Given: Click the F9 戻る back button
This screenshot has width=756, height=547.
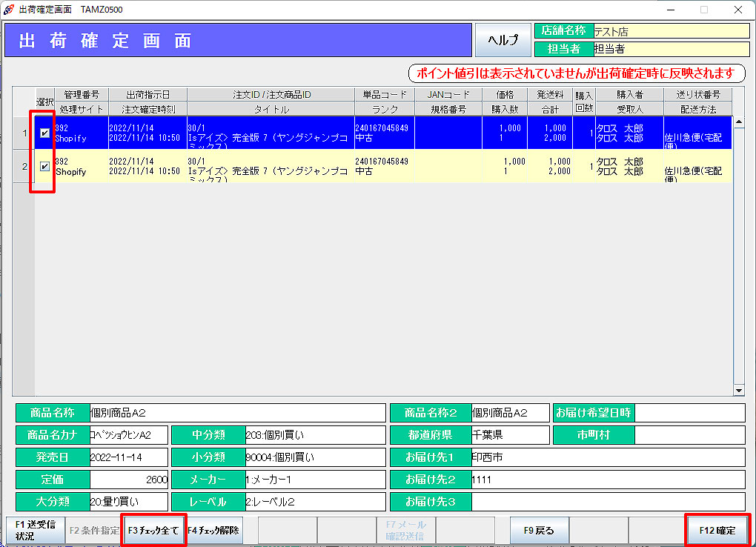Looking at the screenshot, I should [x=539, y=531].
